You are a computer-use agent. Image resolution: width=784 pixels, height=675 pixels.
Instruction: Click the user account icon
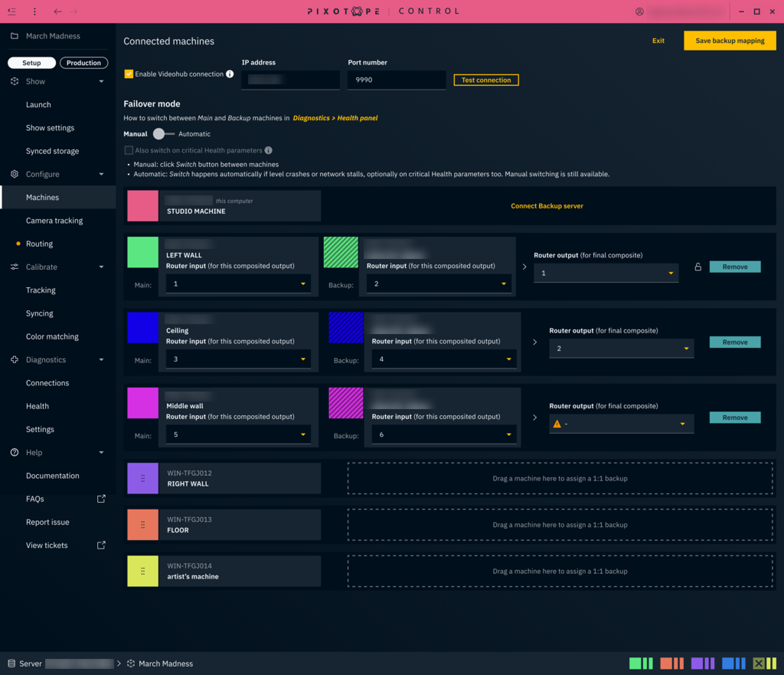(x=639, y=11)
